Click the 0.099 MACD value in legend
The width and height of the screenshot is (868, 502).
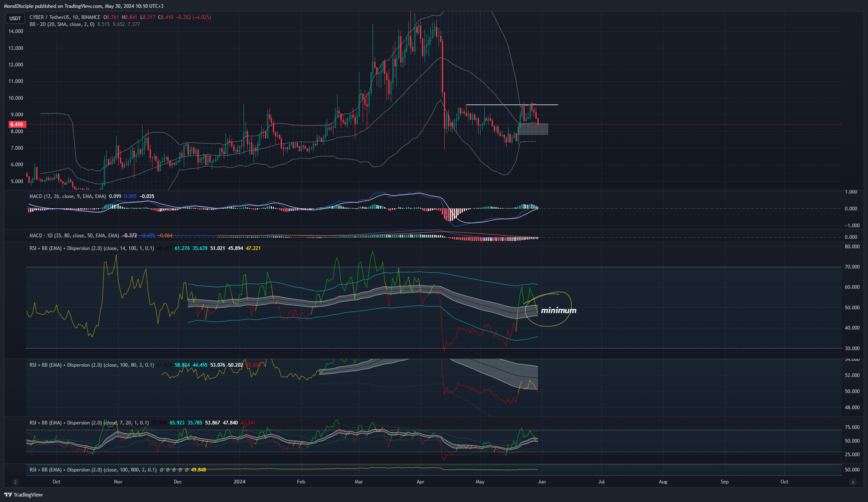point(115,196)
